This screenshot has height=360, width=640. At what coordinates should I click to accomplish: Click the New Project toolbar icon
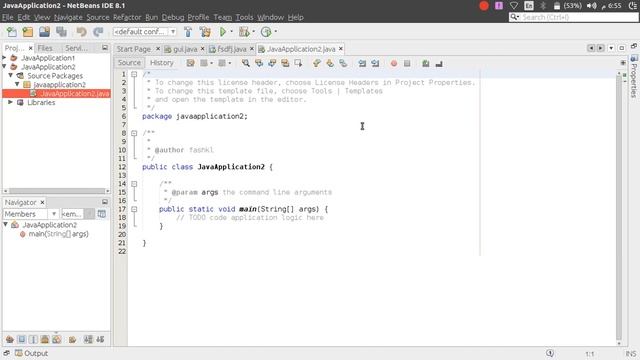[28, 32]
